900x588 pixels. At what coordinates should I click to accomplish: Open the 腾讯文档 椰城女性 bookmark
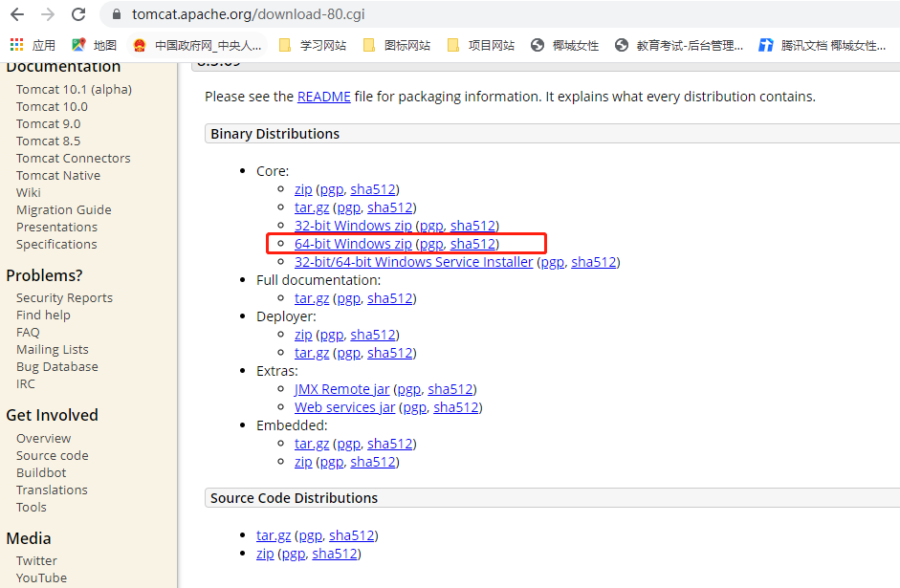[x=822, y=45]
